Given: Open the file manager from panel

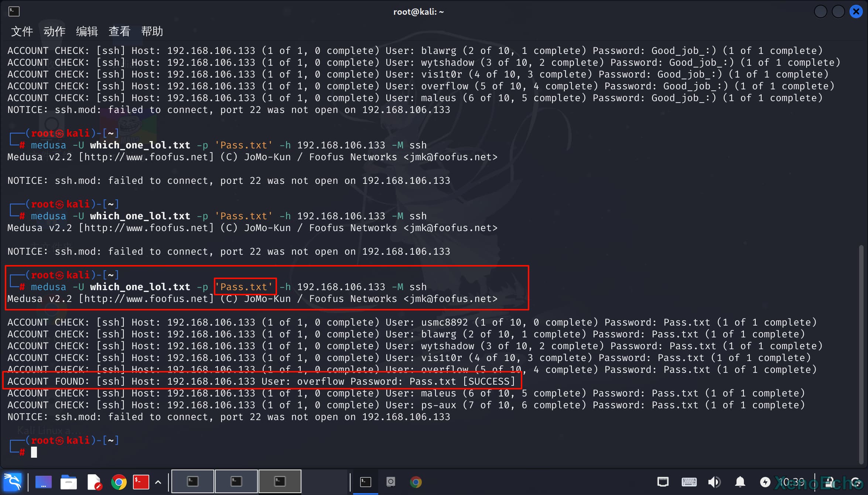Looking at the screenshot, I should (x=68, y=482).
